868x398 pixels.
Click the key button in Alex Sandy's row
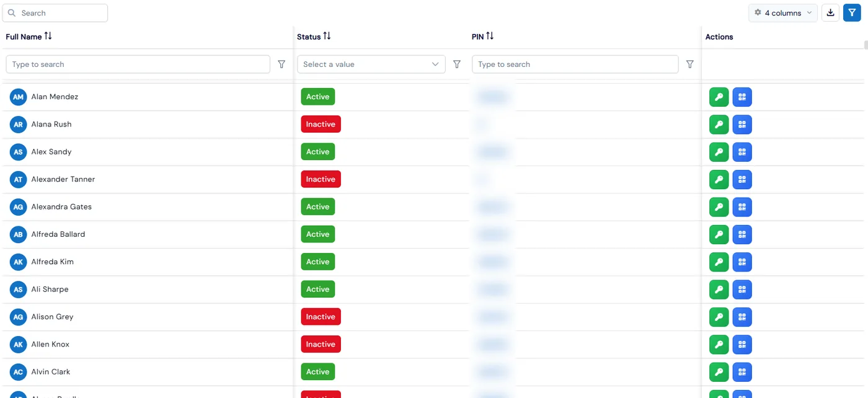(719, 152)
